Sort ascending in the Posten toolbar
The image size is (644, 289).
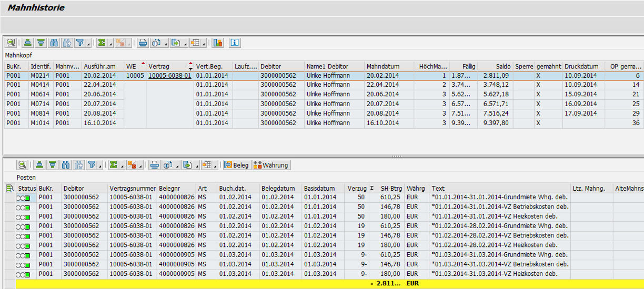click(39, 165)
